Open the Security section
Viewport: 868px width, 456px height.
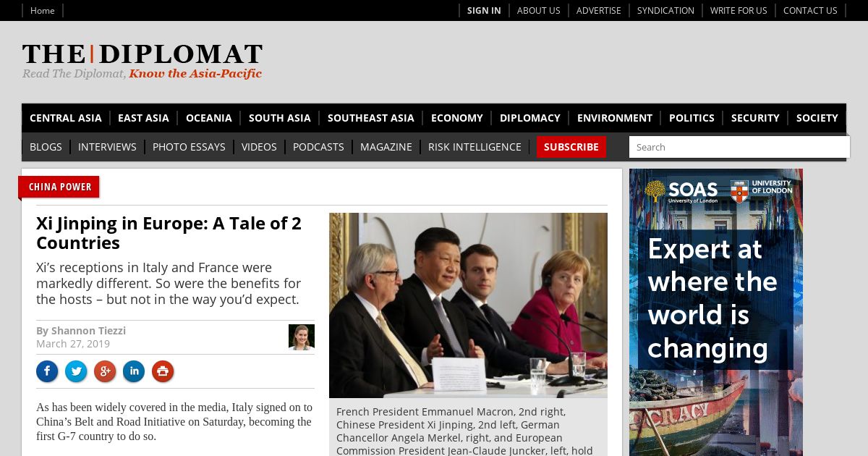pos(755,118)
